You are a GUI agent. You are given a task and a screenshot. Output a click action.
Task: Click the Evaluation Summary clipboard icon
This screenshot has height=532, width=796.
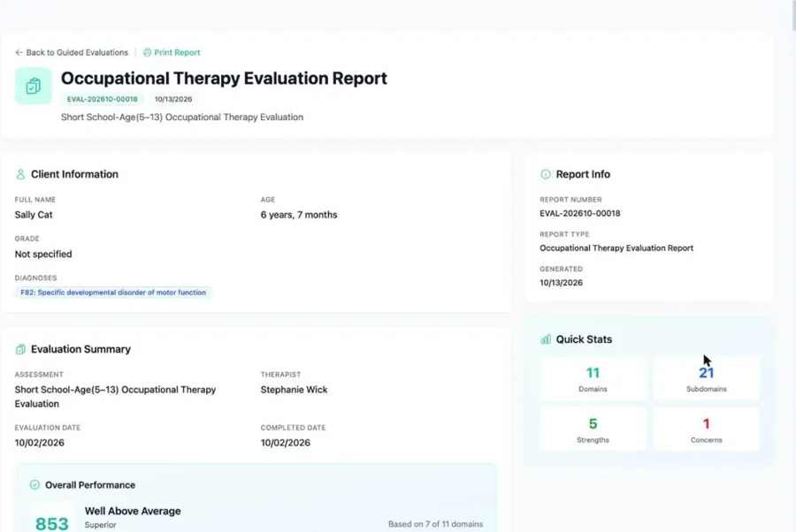20,349
